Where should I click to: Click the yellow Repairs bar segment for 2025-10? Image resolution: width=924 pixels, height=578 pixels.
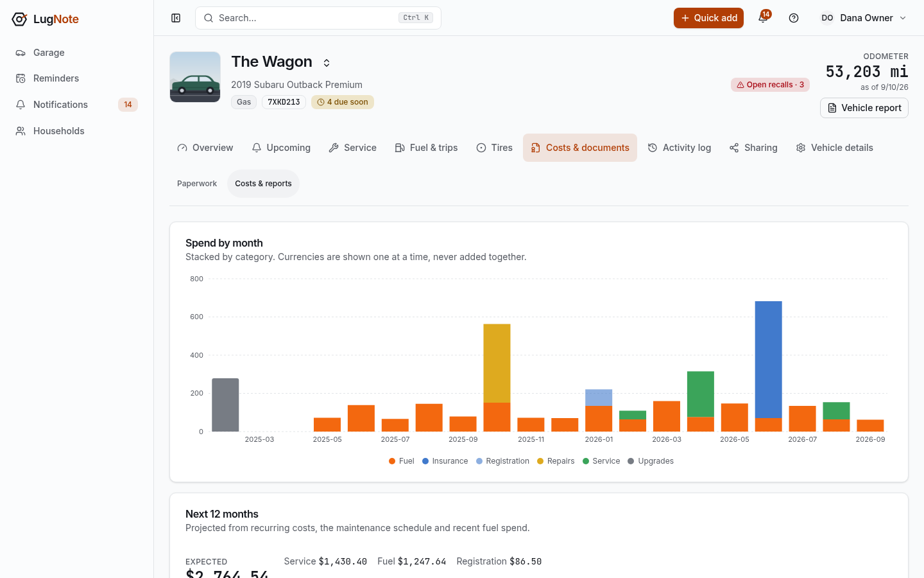[497, 363]
